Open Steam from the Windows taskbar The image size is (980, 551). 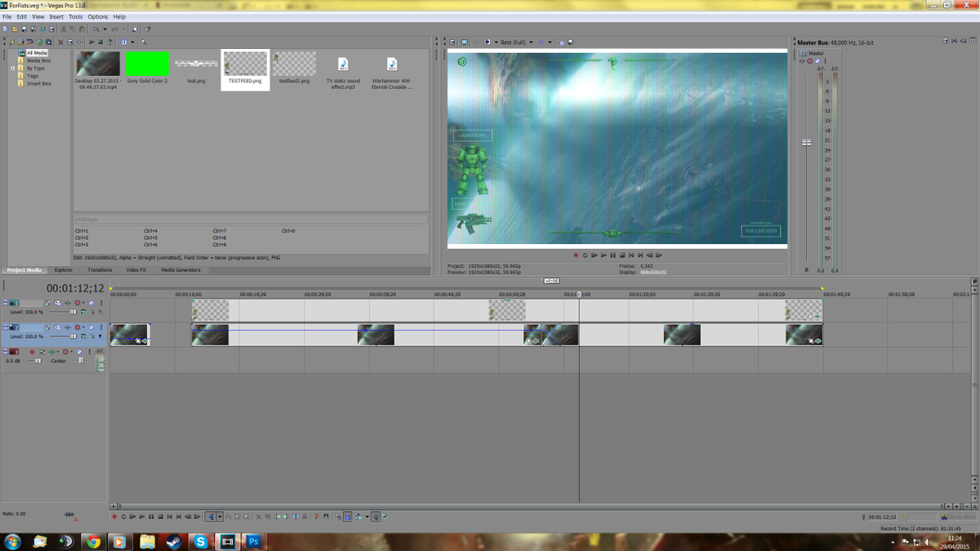pyautogui.click(x=174, y=541)
